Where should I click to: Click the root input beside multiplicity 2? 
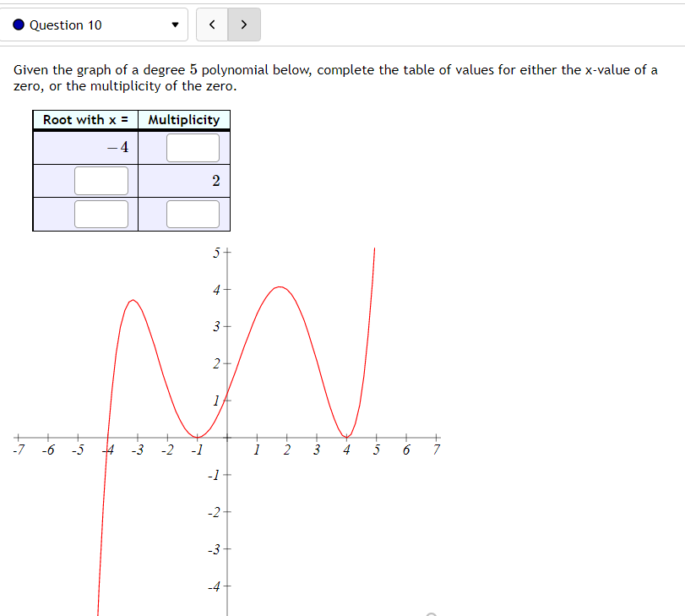click(101, 180)
